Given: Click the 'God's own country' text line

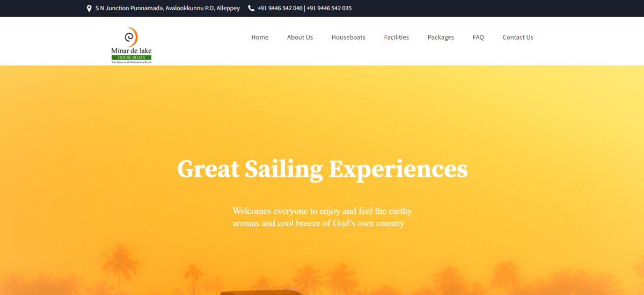Looking at the screenshot, I should (x=318, y=224).
